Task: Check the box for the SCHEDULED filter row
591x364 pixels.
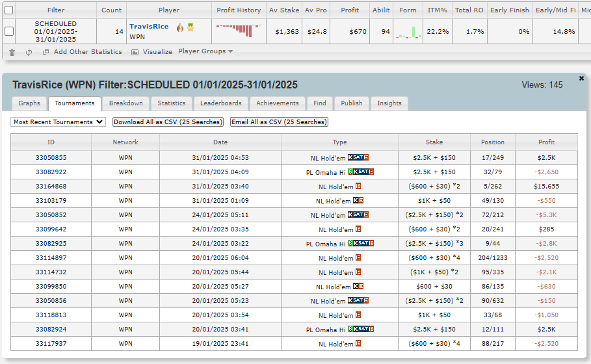Action: [x=9, y=31]
